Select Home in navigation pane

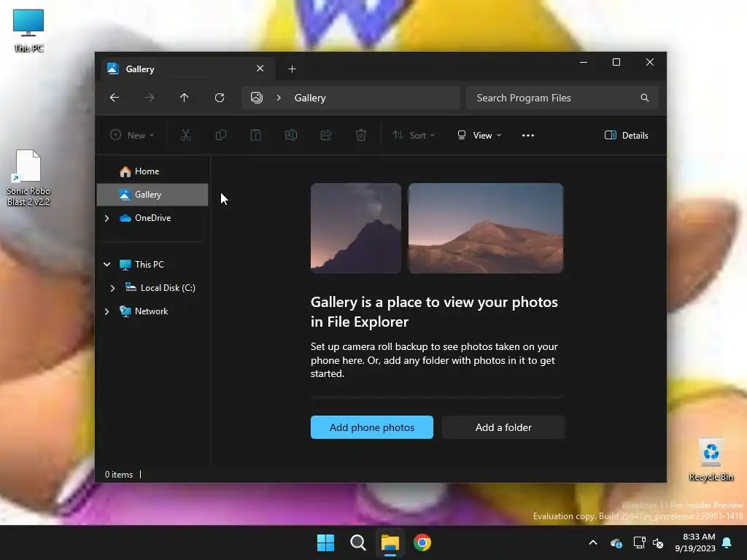tap(152, 171)
